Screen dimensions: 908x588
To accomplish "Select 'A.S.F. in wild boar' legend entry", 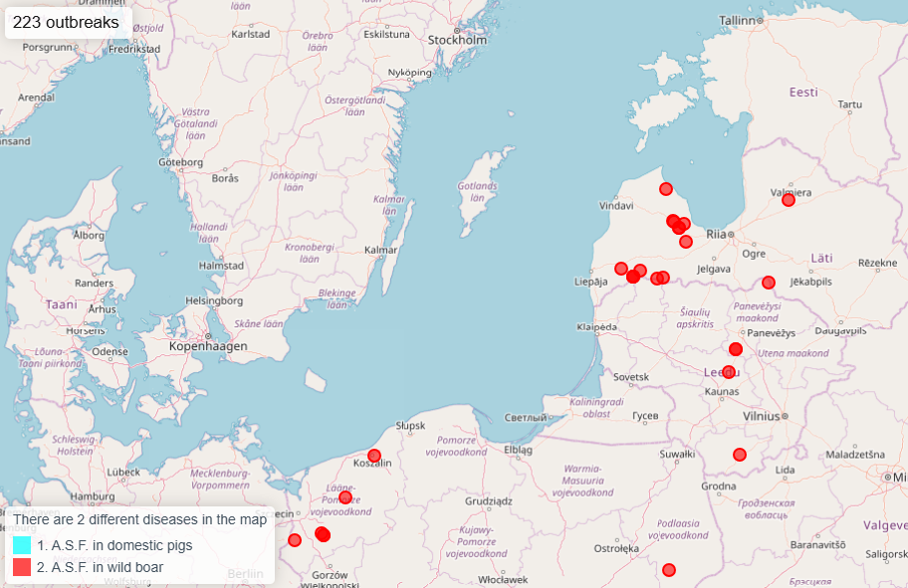I will [100, 568].
